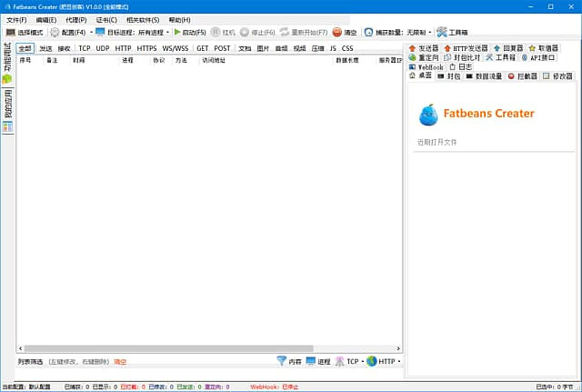Image resolution: width=582 pixels, height=392 pixels.
Task: Click the 清空 clear icon in toolbar
Action: coord(337,32)
